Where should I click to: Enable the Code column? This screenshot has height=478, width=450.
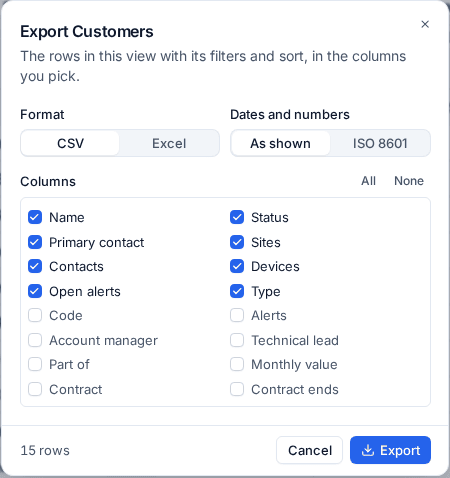pos(35,315)
